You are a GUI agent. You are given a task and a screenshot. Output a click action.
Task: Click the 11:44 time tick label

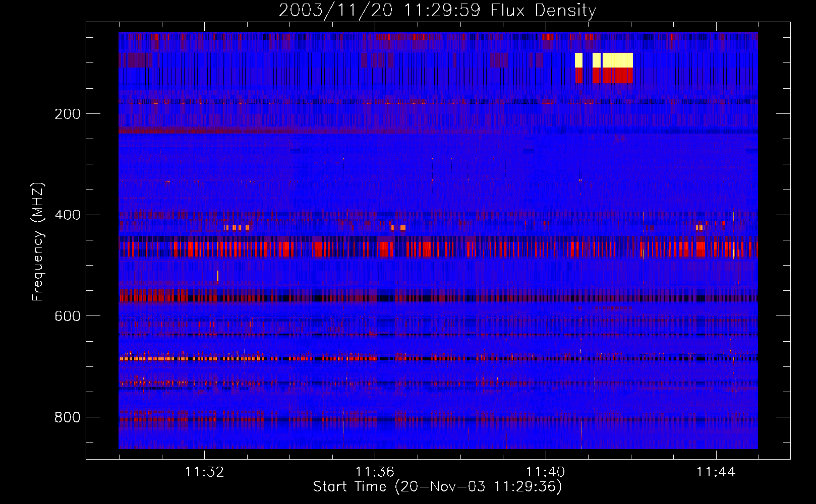pyautogui.click(x=716, y=472)
